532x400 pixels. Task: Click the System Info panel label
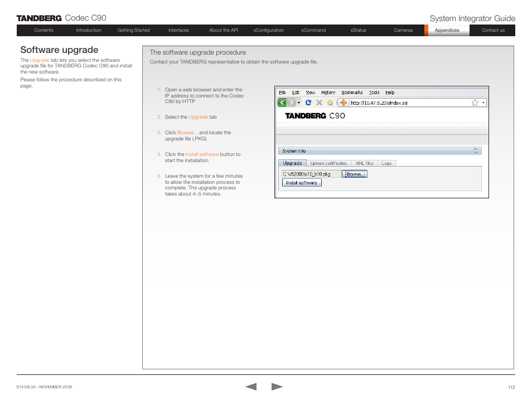(294, 151)
